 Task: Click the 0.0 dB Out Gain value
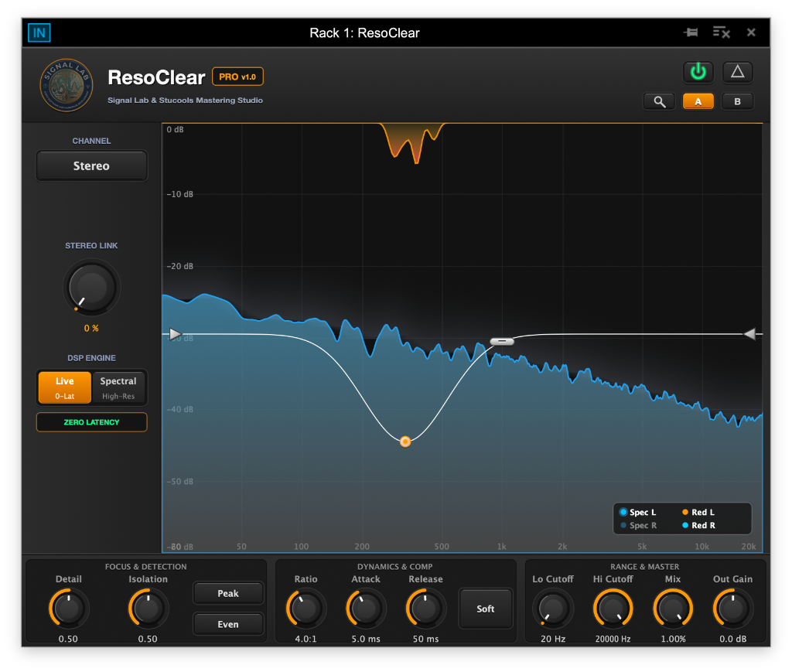733,639
